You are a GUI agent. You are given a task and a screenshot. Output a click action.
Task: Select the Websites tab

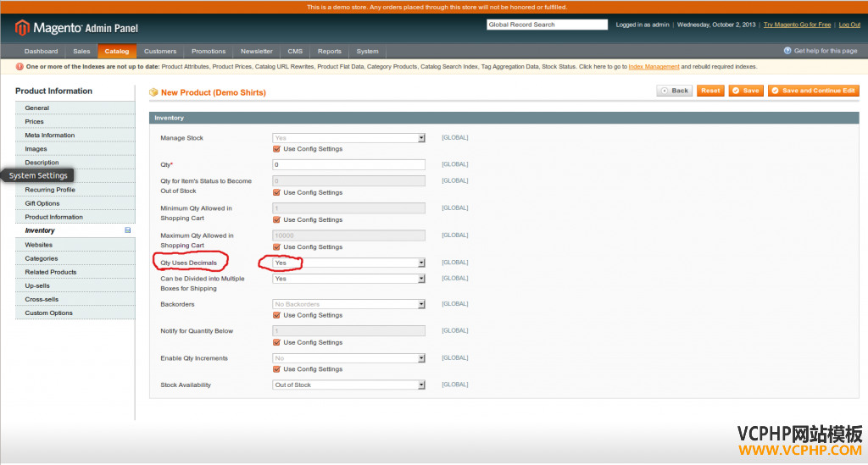[x=75, y=245]
